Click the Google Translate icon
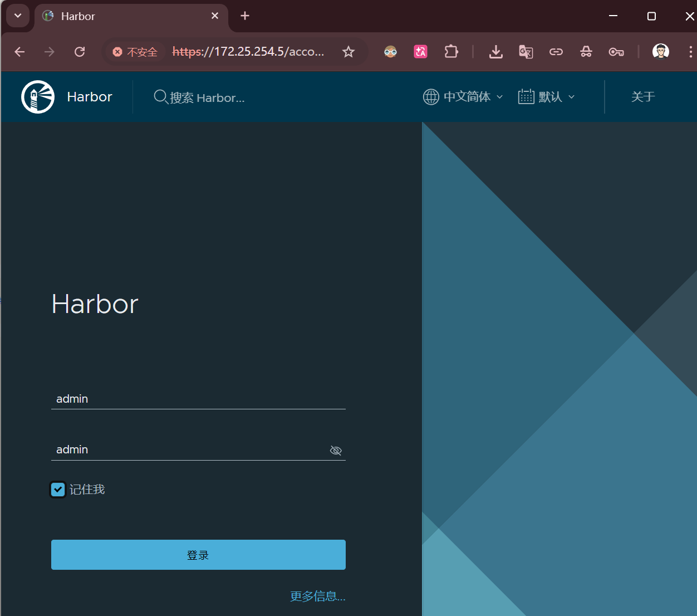The image size is (697, 616). coord(526,52)
